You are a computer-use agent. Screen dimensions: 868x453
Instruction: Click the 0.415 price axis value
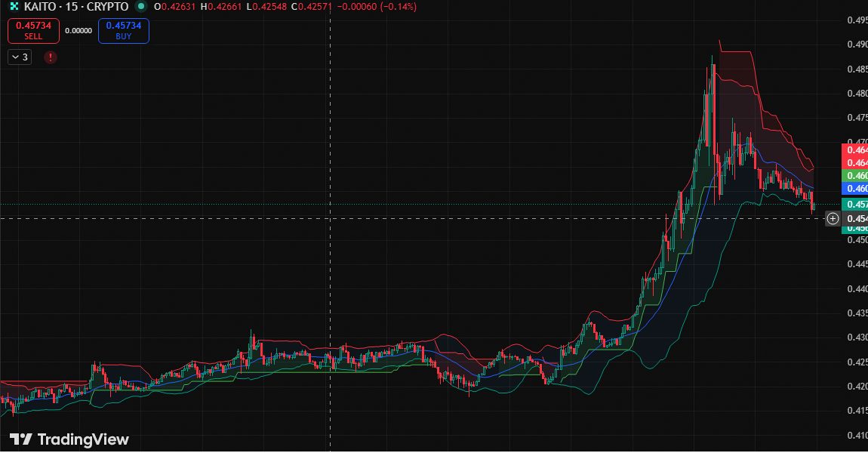point(857,411)
